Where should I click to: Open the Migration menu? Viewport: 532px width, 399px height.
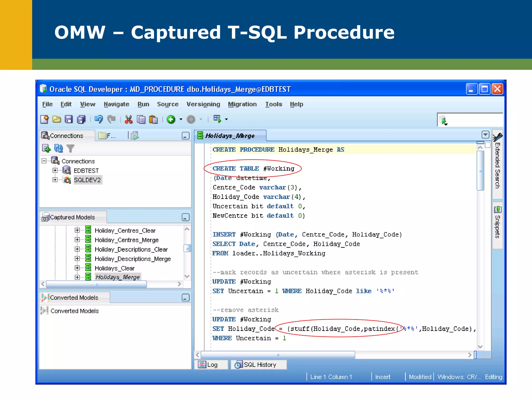coord(242,104)
